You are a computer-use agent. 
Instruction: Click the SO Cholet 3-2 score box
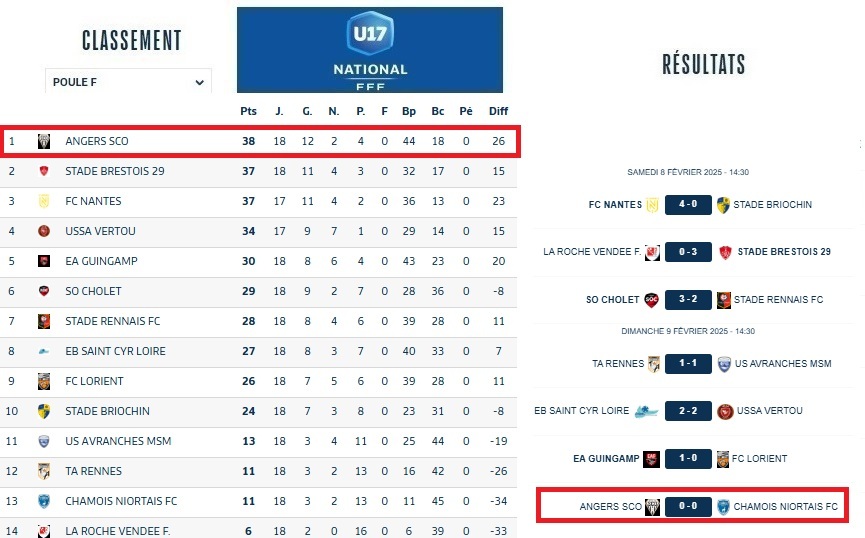[x=686, y=300]
